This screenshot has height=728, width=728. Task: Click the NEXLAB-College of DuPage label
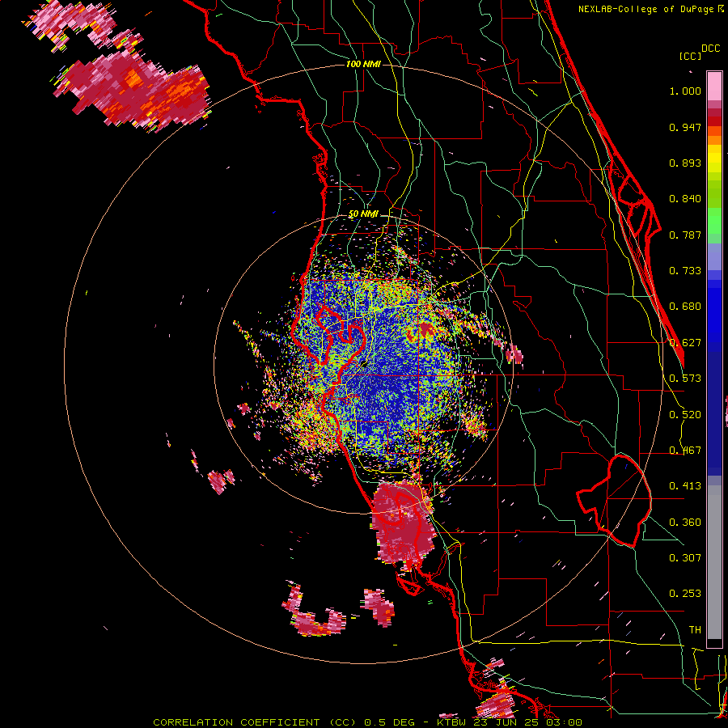[x=647, y=9]
